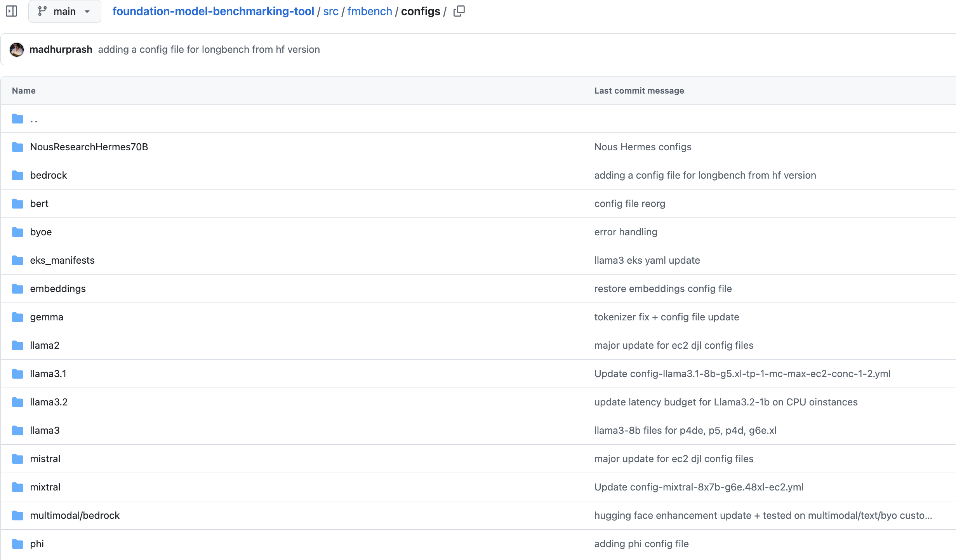Screen dimensions: 956x560
Task: Click the llama3 folder icon
Action: pos(17,430)
